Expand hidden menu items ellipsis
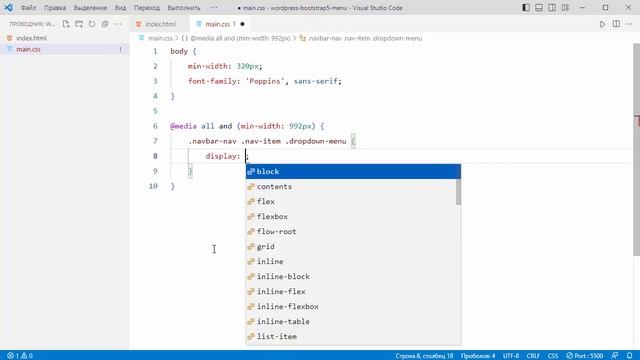The width and height of the screenshot is (640, 360). pyautogui.click(x=214, y=8)
